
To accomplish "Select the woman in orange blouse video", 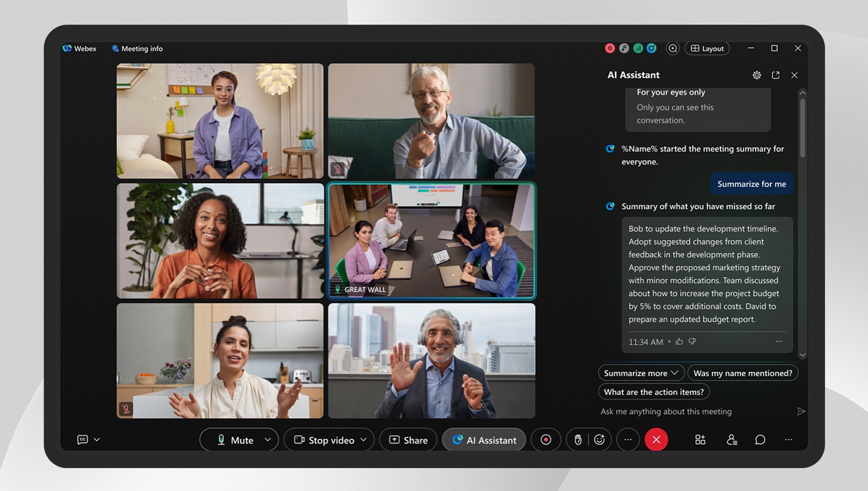I will [220, 241].
